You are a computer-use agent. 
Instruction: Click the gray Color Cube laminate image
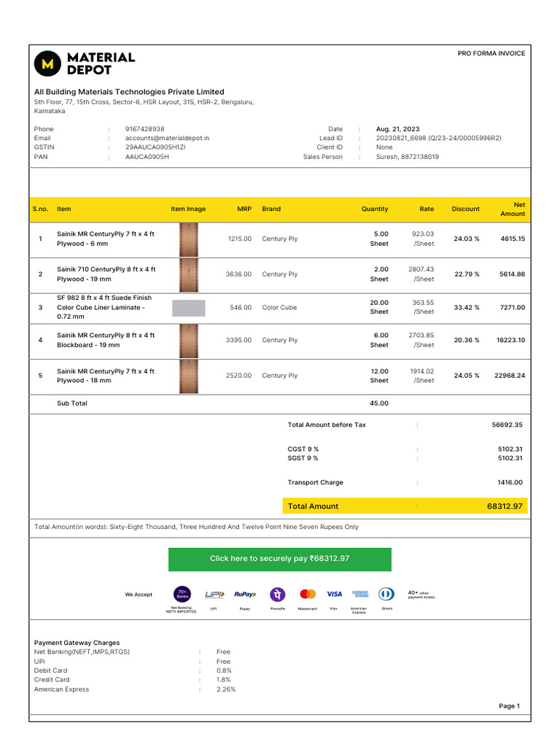pyautogui.click(x=189, y=308)
